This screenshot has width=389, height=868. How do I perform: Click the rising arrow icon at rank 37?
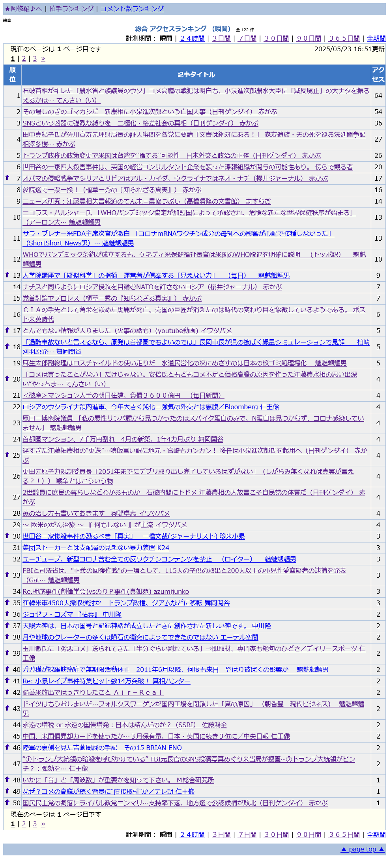tap(7, 625)
